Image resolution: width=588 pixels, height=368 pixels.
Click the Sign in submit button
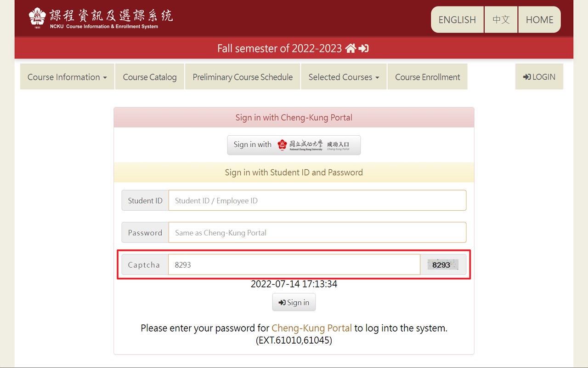[294, 302]
